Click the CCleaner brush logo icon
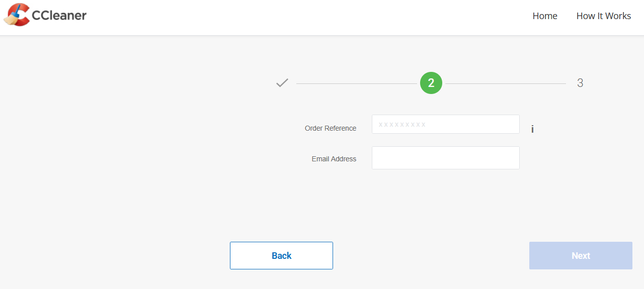Screen dimensions: 644x289 (17, 15)
